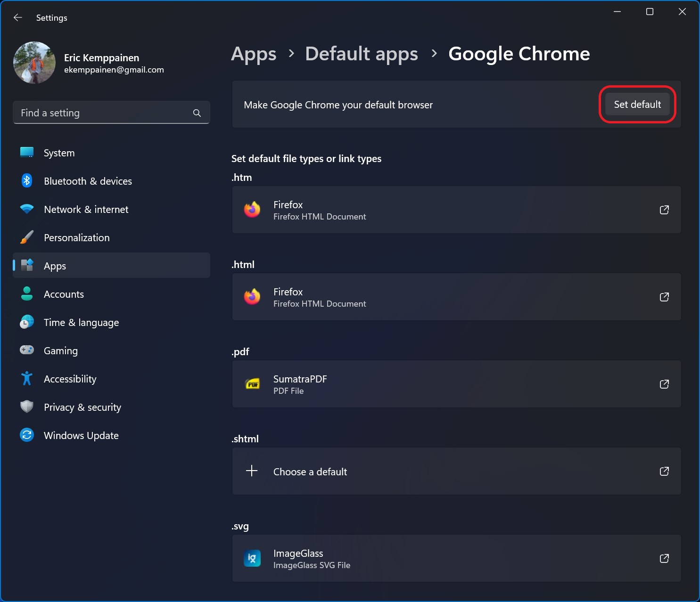This screenshot has width=700, height=602.
Task: Click the System monitor icon
Action: (x=27, y=153)
